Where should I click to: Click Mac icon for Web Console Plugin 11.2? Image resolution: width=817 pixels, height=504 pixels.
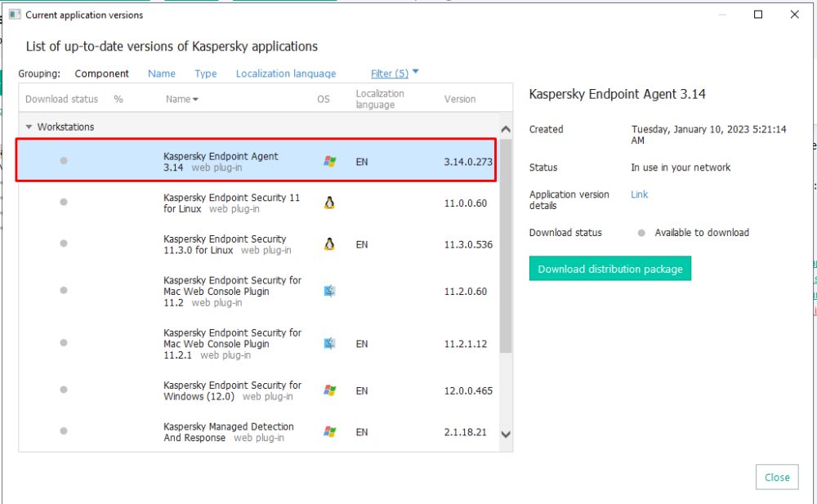tap(329, 291)
